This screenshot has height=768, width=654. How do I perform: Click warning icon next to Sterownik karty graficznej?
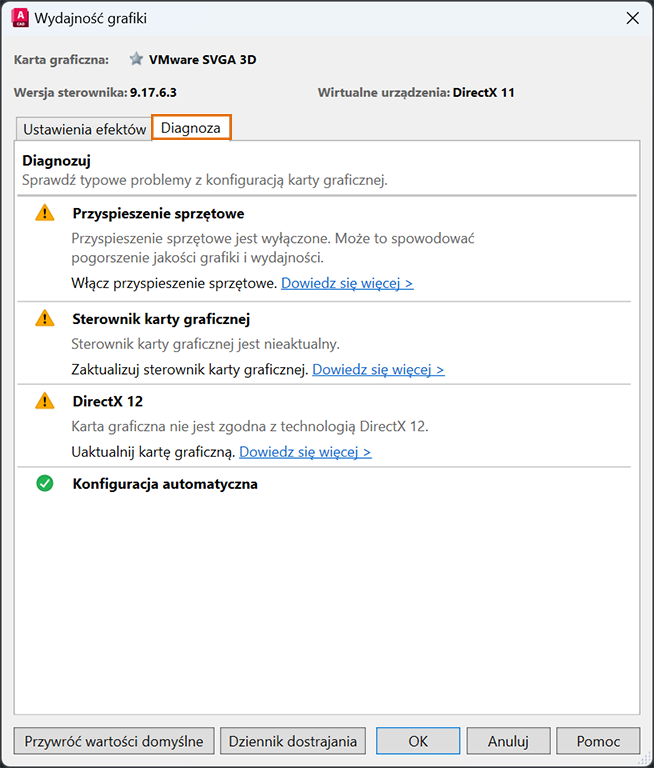pos(45,318)
